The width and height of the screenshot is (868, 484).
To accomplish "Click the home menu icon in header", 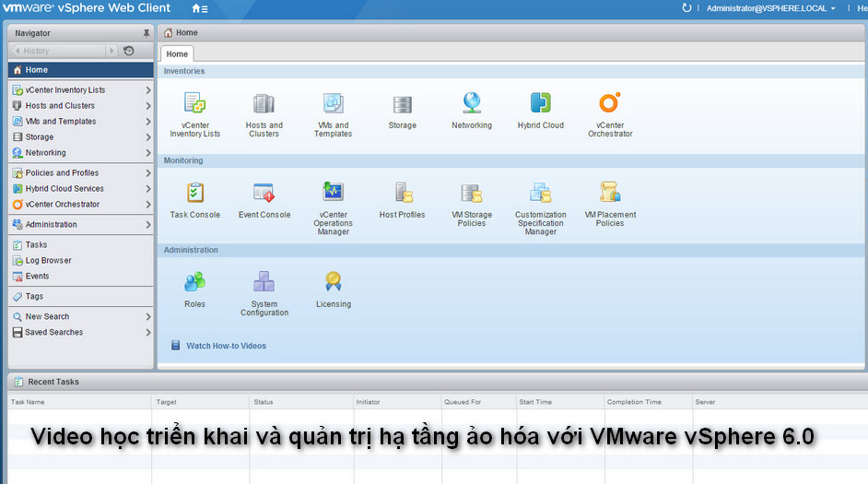I will pos(200,8).
